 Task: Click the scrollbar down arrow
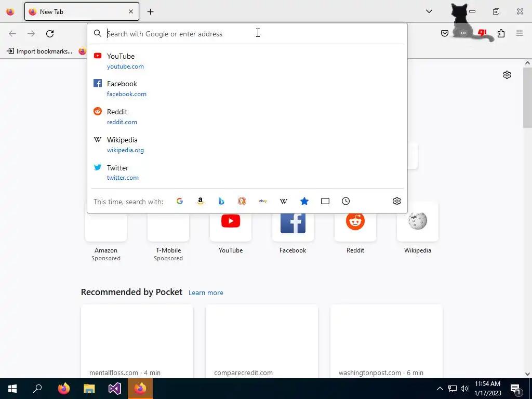[x=527, y=374]
